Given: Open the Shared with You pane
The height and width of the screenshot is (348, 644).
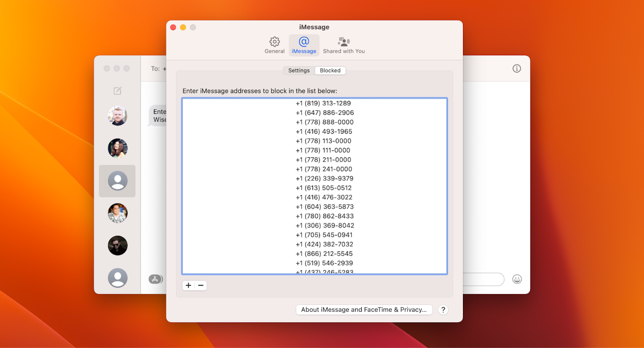Looking at the screenshot, I should pyautogui.click(x=344, y=45).
